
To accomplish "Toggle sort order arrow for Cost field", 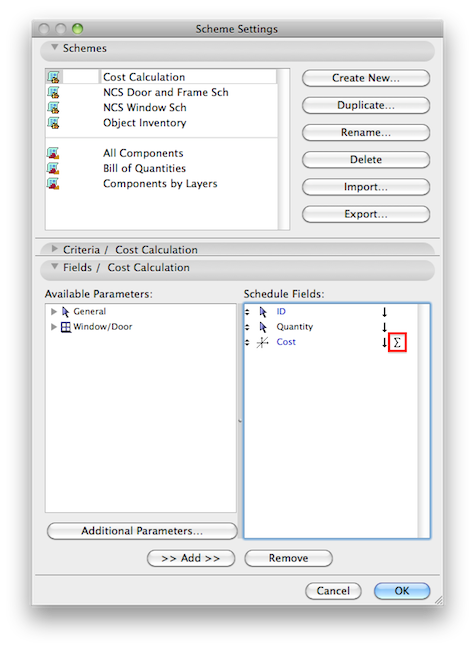I will [384, 342].
